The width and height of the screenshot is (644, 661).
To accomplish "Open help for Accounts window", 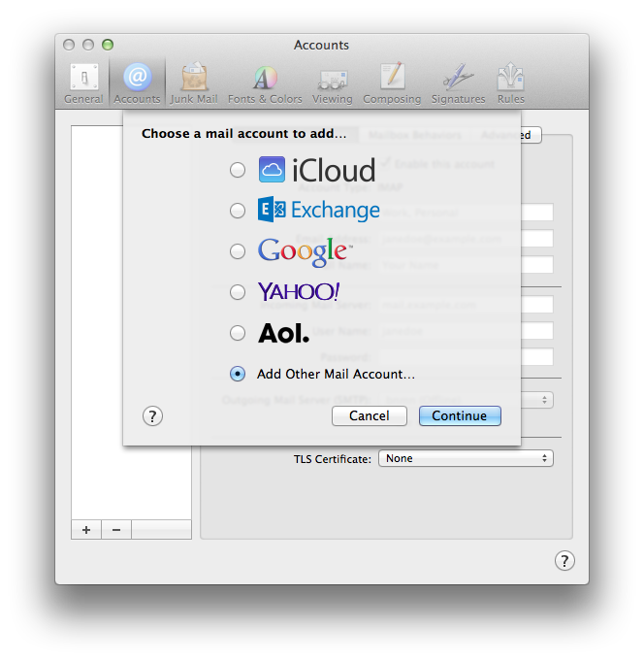I will point(564,561).
